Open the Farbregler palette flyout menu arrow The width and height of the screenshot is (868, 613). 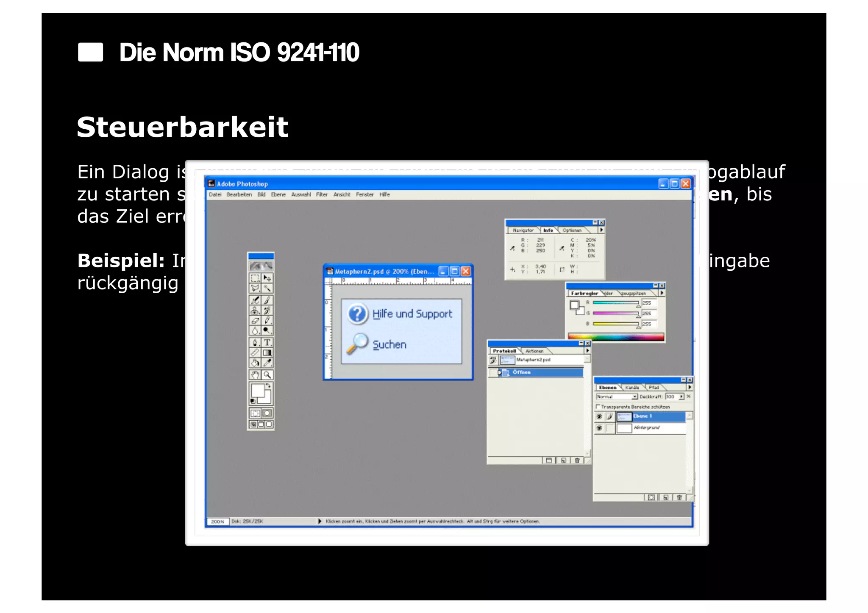tap(662, 293)
